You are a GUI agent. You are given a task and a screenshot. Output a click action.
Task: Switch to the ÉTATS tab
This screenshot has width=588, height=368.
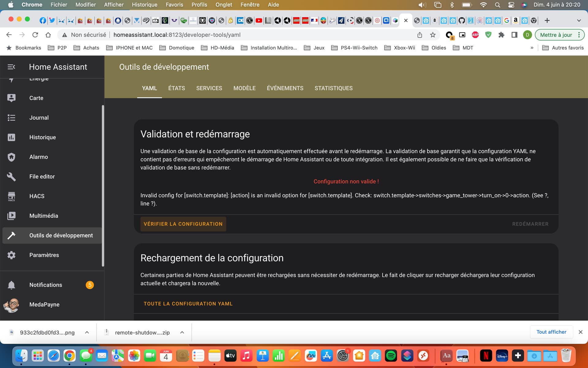[x=177, y=88]
